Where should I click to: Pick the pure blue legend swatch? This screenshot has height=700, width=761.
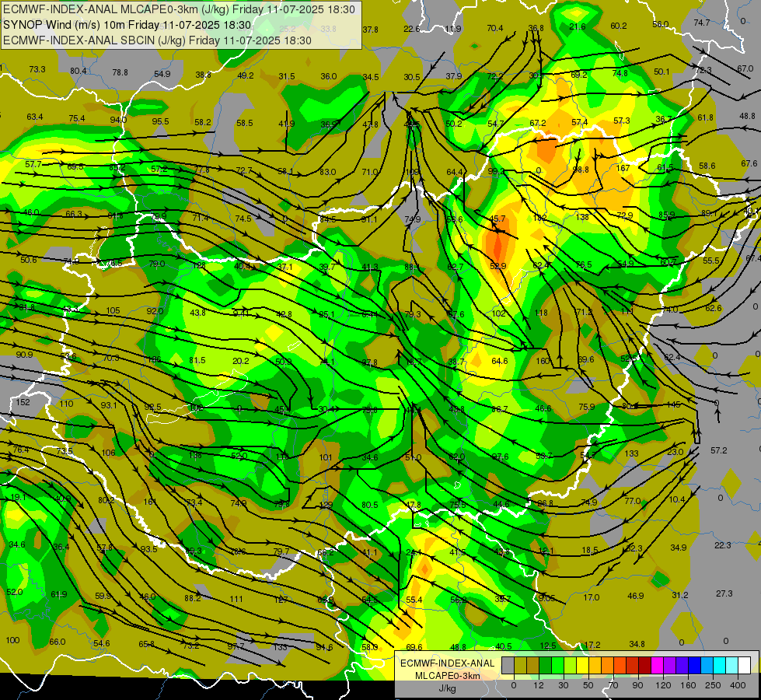694,665
